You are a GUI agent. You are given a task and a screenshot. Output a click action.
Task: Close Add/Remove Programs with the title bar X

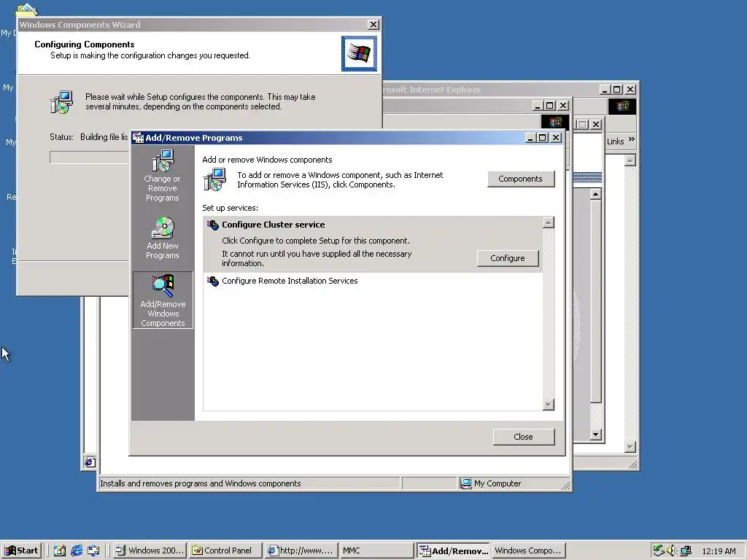[555, 138]
